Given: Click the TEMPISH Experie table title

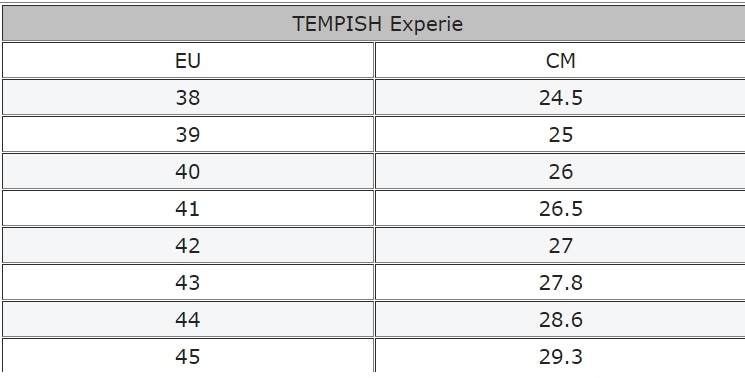Looking at the screenshot, I should pos(377,24).
